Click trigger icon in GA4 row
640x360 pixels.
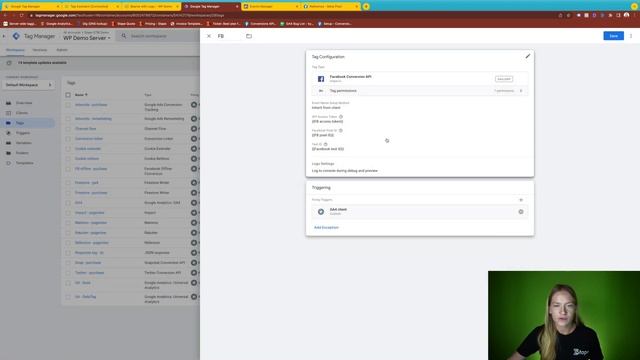(194, 202)
